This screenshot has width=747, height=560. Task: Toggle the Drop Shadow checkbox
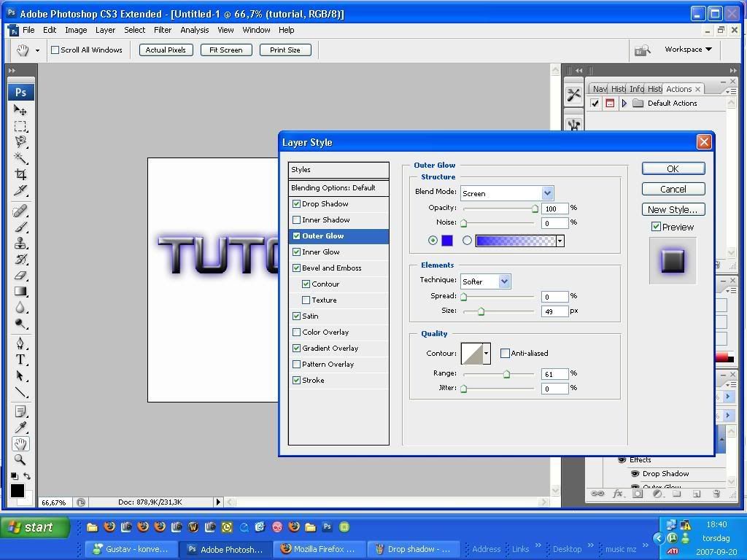tap(296, 204)
